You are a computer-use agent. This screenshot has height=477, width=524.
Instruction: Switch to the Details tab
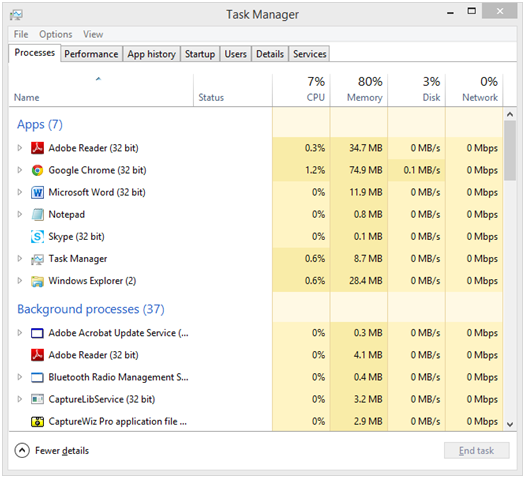pos(270,54)
